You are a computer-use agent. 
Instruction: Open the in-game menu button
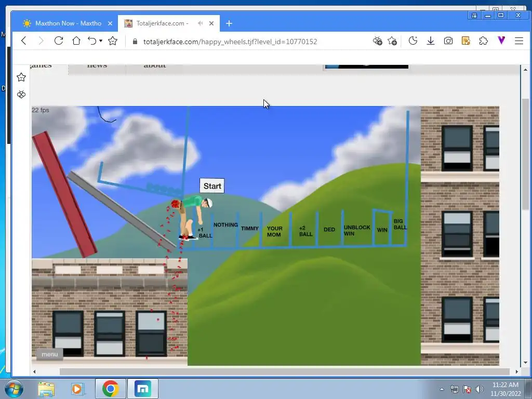click(x=49, y=354)
